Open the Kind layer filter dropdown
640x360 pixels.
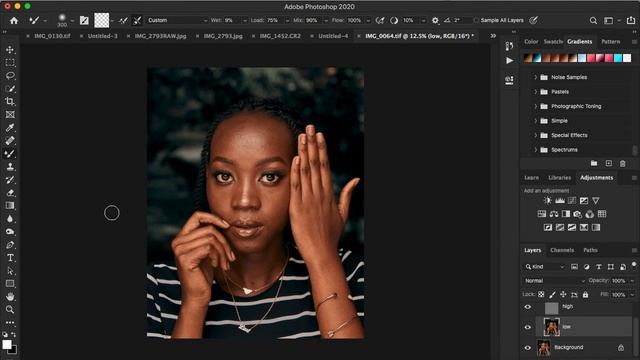coord(544,267)
